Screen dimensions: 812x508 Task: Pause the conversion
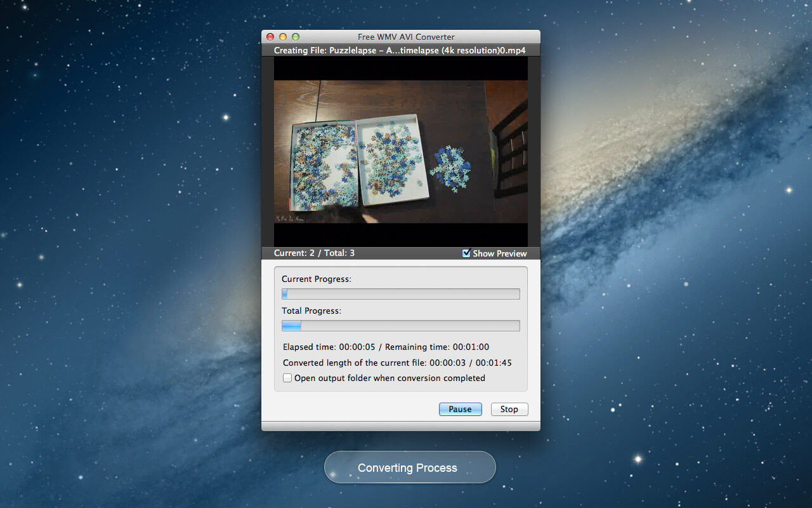(x=460, y=410)
